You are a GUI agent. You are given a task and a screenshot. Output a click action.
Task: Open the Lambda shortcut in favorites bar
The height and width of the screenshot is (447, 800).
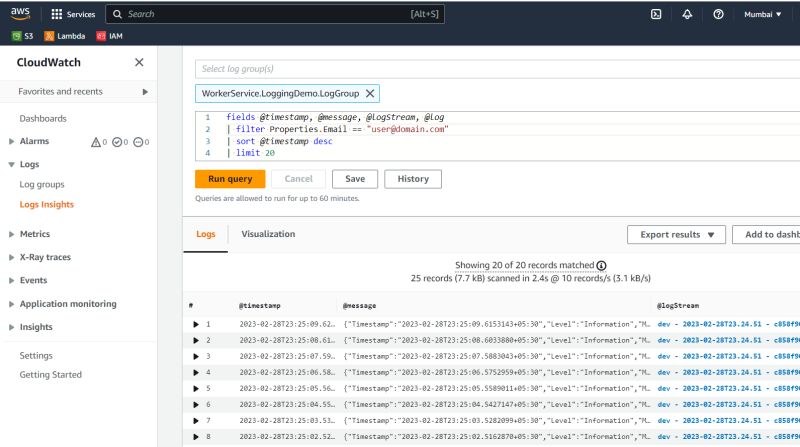click(65, 36)
